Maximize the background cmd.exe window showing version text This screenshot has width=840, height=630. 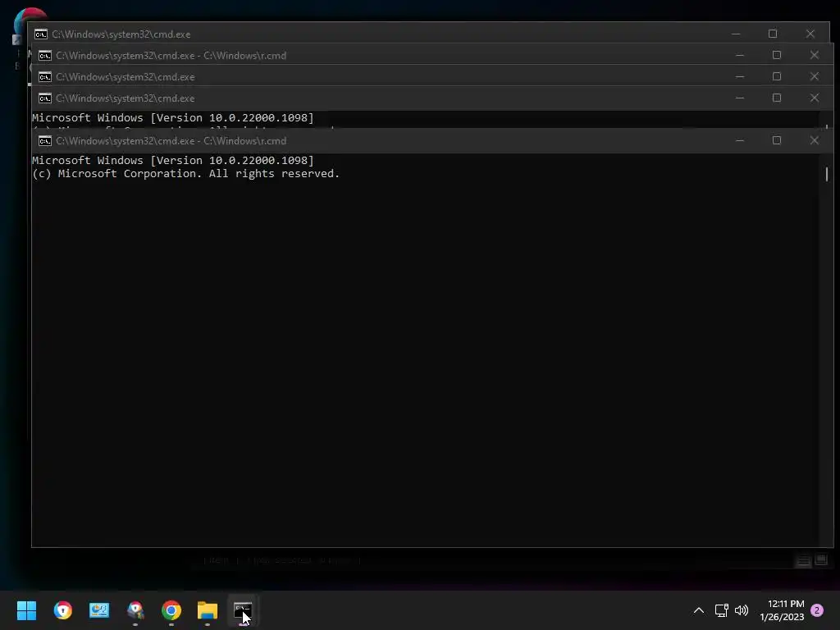coord(777,98)
